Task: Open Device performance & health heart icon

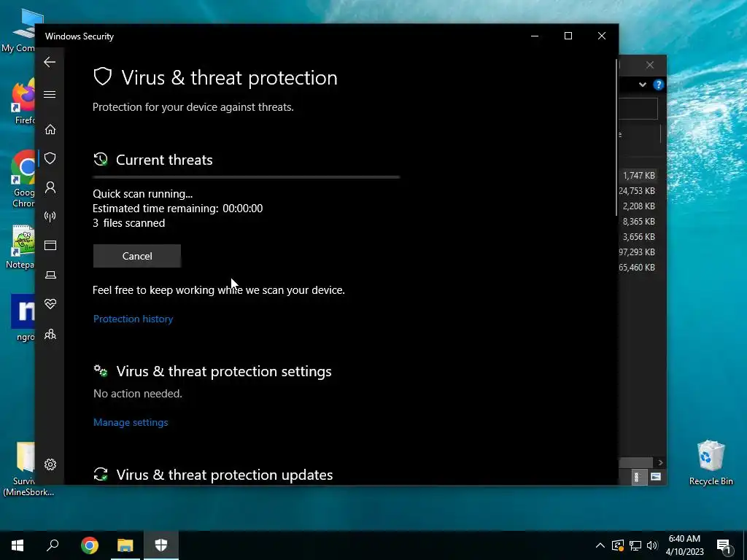Action: point(50,304)
